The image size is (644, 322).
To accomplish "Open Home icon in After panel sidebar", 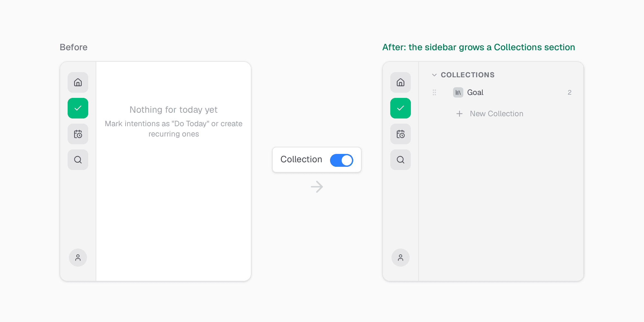I will 401,82.
